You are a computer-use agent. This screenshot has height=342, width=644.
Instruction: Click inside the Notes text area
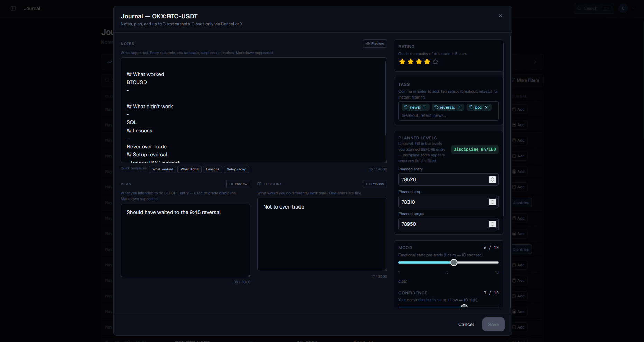click(x=254, y=110)
